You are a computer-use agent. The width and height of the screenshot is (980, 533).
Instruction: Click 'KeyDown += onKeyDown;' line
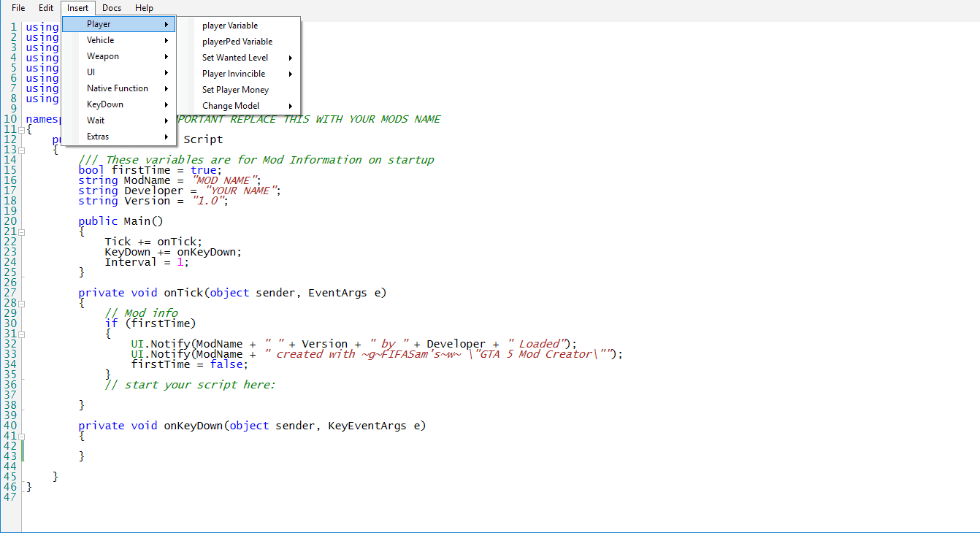tap(173, 252)
